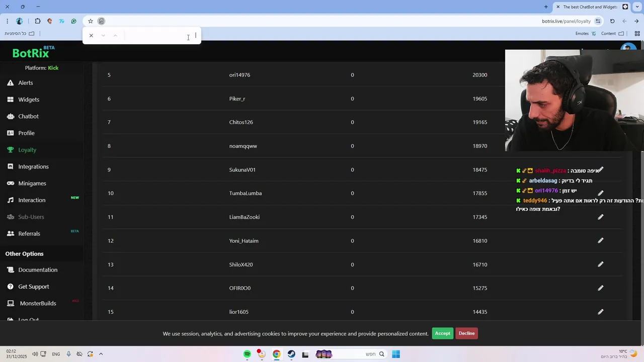Screen dimensions: 644x362
Task: Edit points for TumbaLumba row
Action: 600,193
